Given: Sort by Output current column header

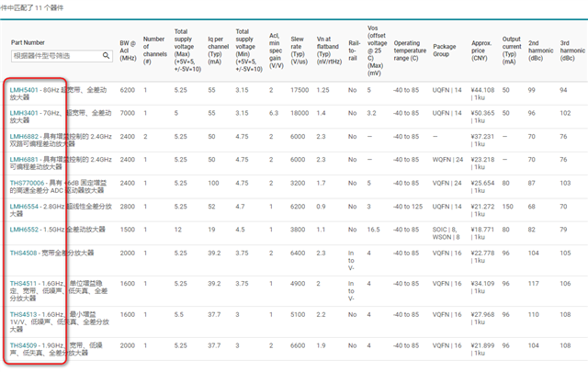Looking at the screenshot, I should pyautogui.click(x=512, y=51).
